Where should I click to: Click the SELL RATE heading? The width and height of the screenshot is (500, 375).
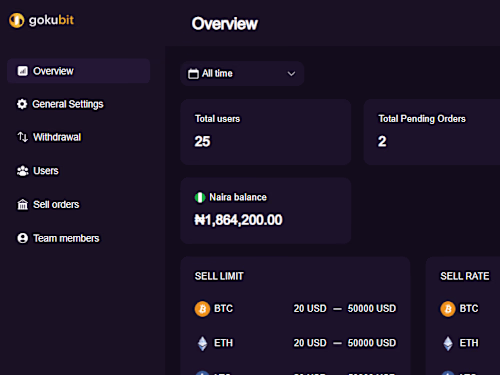tap(465, 276)
